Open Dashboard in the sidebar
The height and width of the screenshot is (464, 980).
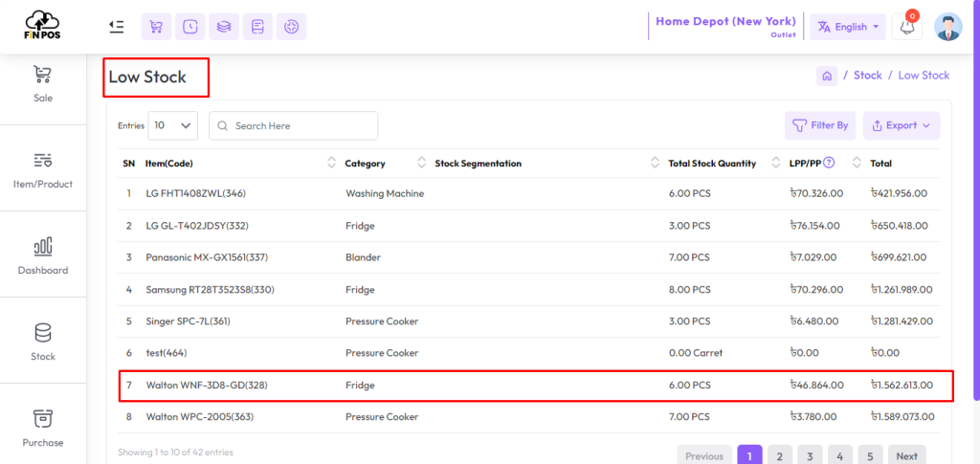click(x=43, y=256)
